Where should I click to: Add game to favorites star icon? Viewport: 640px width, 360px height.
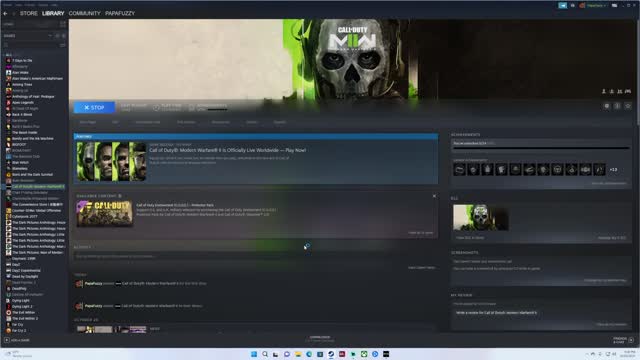(628, 106)
